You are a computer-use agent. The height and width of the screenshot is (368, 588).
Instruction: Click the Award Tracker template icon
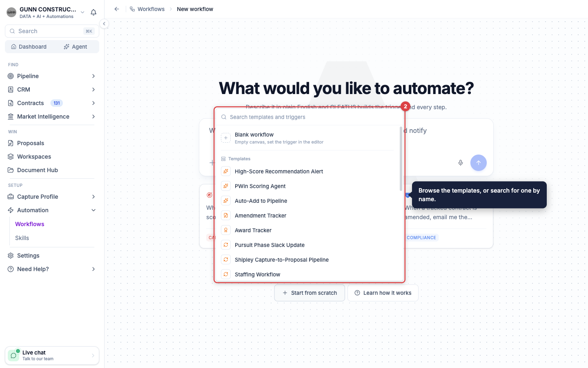[x=226, y=230]
